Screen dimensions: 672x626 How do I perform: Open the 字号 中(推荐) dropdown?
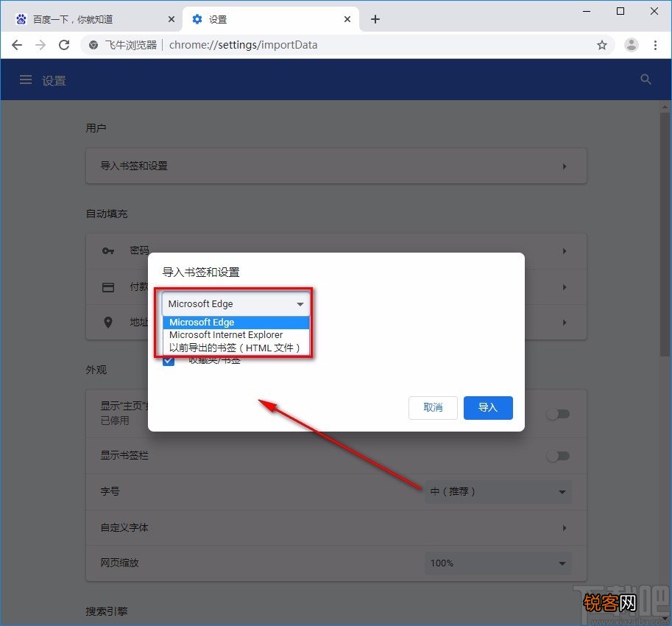[498, 491]
